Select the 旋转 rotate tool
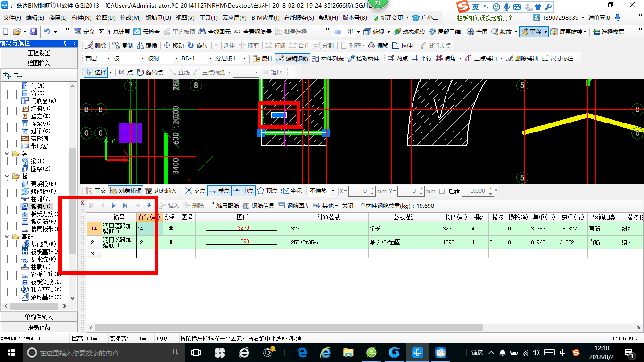 198,45
